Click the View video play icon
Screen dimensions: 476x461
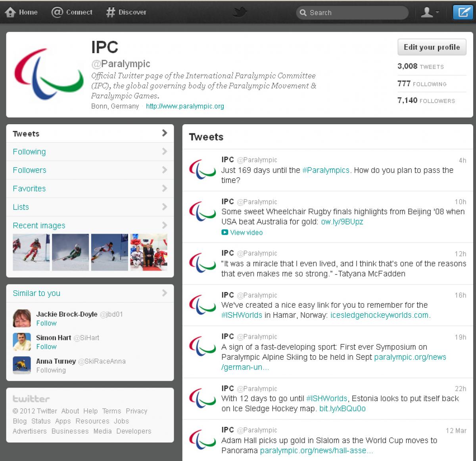(225, 232)
